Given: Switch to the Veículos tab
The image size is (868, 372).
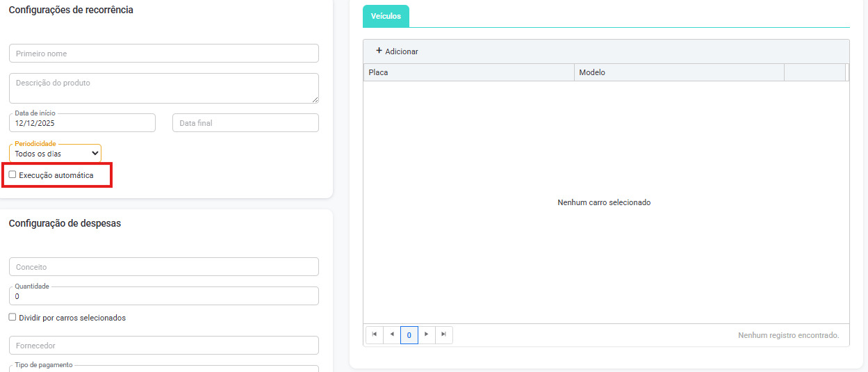Looking at the screenshot, I should pyautogui.click(x=386, y=16).
